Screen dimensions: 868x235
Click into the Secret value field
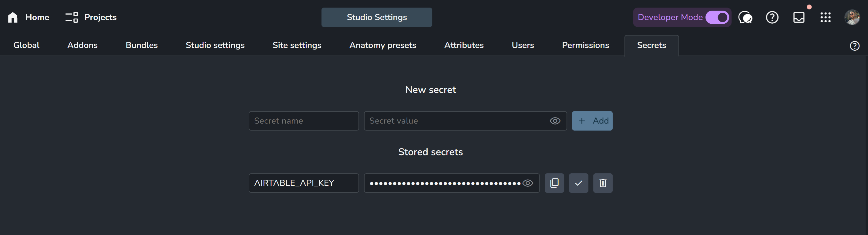pyautogui.click(x=456, y=121)
